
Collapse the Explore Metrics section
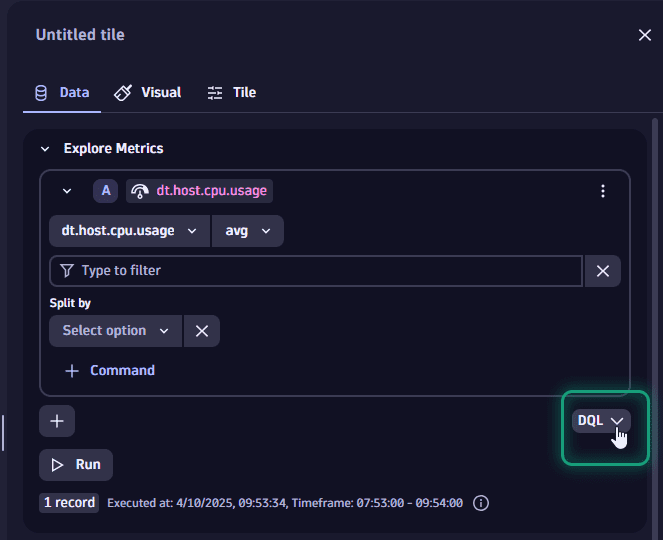click(45, 149)
